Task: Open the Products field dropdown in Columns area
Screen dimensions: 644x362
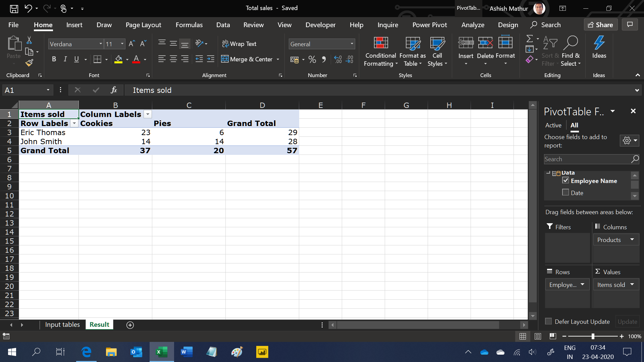Action: 632,240
